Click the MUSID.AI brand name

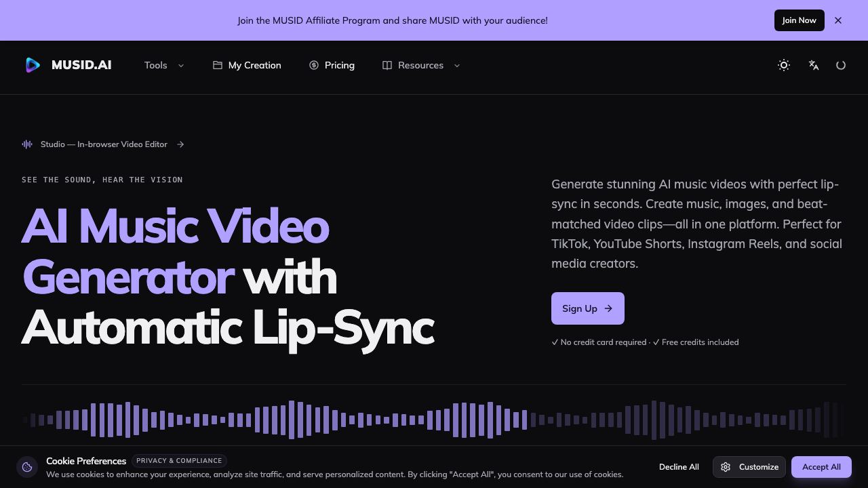pos(81,65)
